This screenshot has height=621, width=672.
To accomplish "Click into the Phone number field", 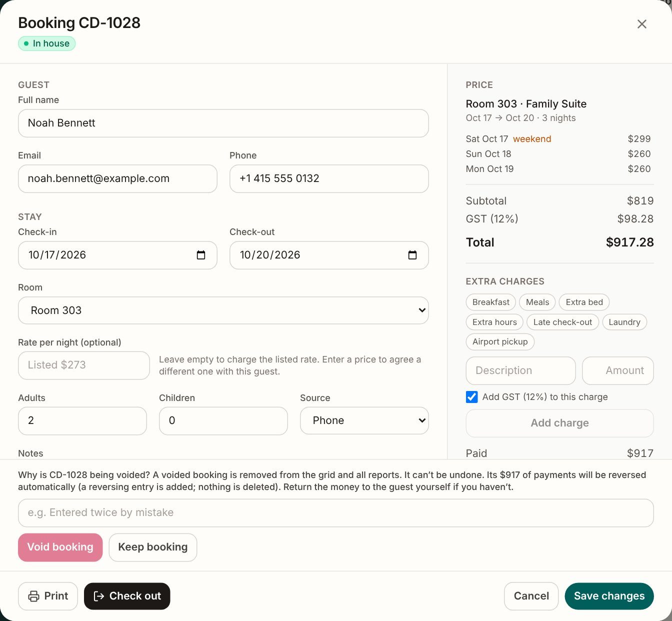I will click(x=329, y=178).
